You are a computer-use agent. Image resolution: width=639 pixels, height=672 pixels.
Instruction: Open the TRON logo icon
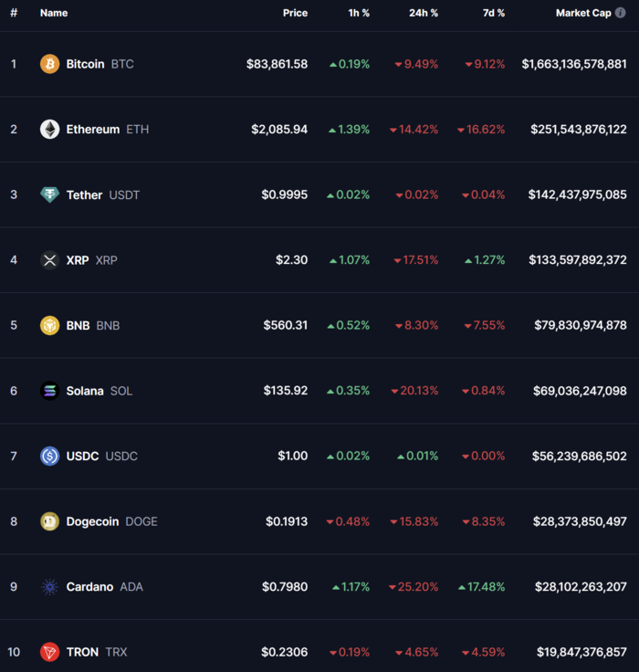[49, 652]
